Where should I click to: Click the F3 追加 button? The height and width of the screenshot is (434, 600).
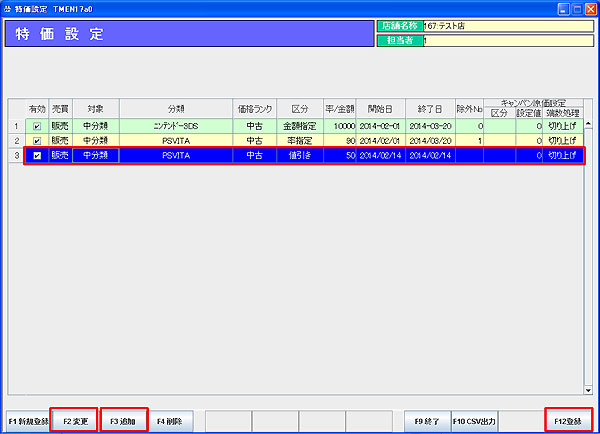124,421
